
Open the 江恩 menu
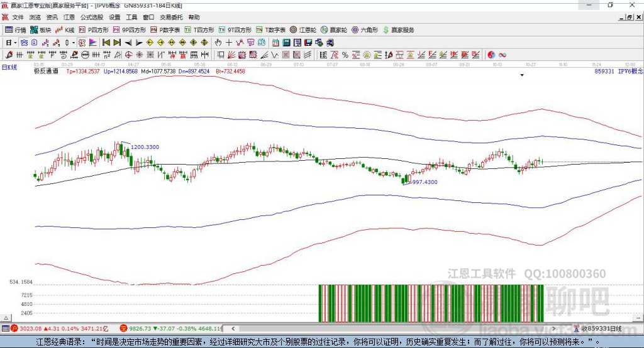[x=69, y=18]
